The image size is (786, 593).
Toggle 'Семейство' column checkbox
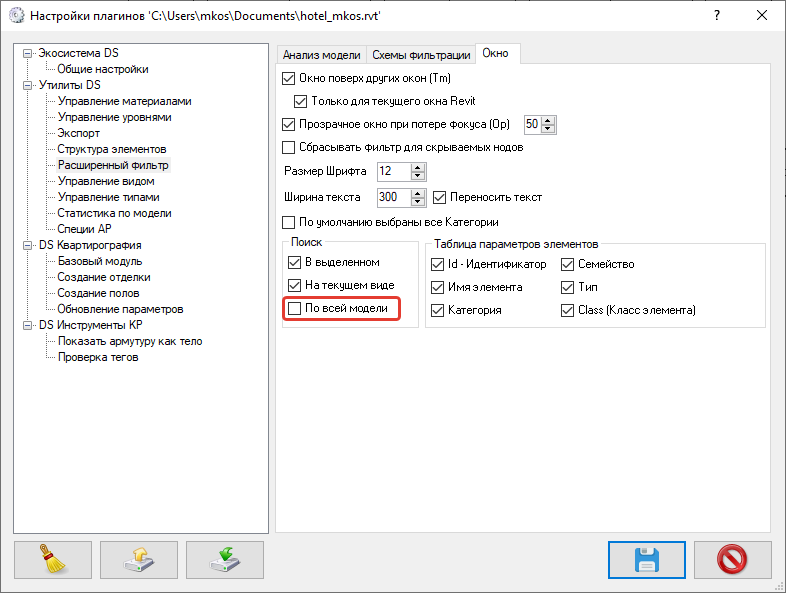click(567, 264)
